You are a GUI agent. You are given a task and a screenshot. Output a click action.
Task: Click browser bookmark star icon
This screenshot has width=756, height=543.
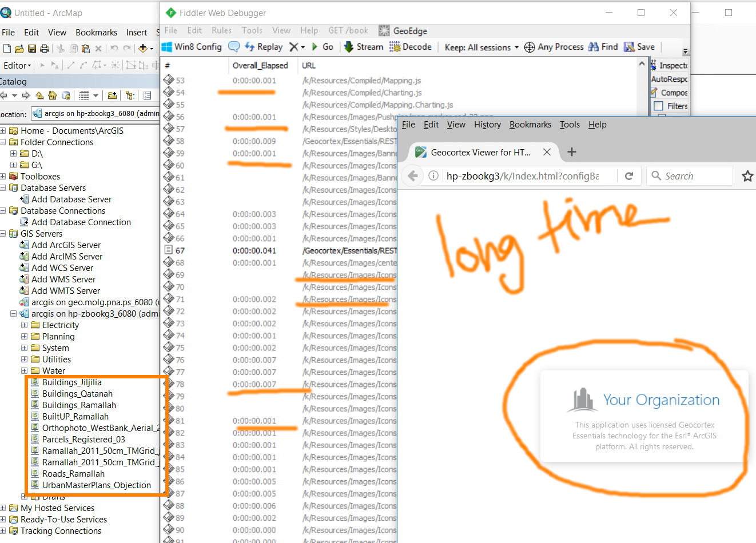(747, 176)
